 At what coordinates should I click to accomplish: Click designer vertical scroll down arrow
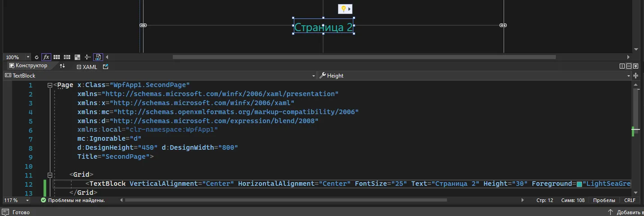636,50
